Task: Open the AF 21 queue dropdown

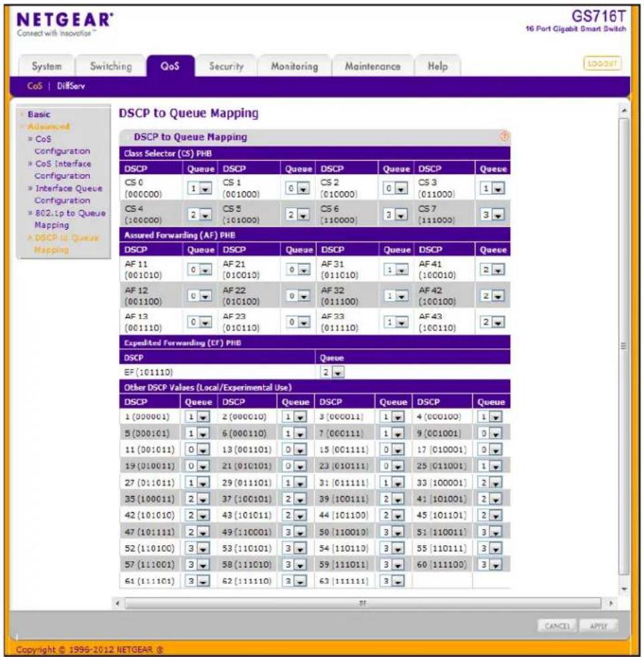Action: point(298,269)
